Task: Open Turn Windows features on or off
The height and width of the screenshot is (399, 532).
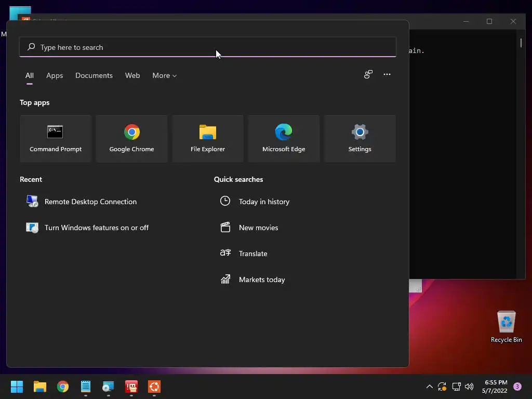Action: pos(87,228)
